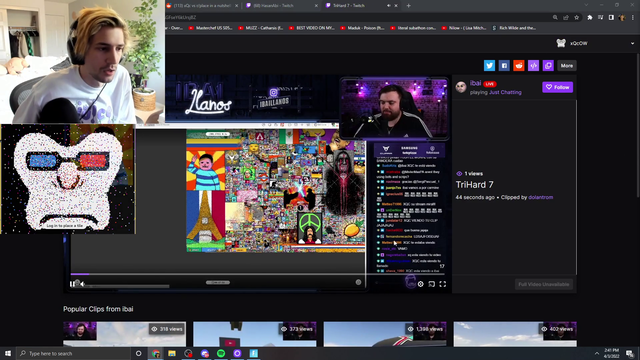The image size is (640, 360).
Task: Open a new browser tab
Action: pos(409,6)
